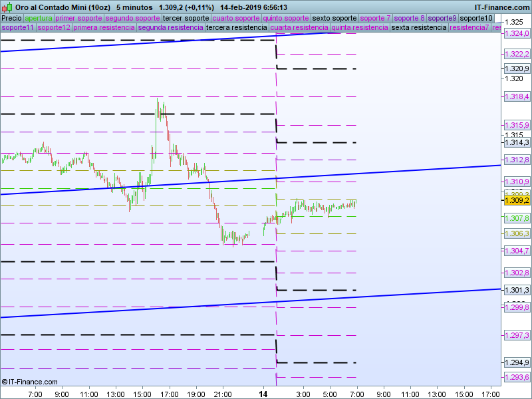Select the 'sexto soporte' legend label
Image resolution: width=532 pixels, height=399 pixels.
point(334,18)
